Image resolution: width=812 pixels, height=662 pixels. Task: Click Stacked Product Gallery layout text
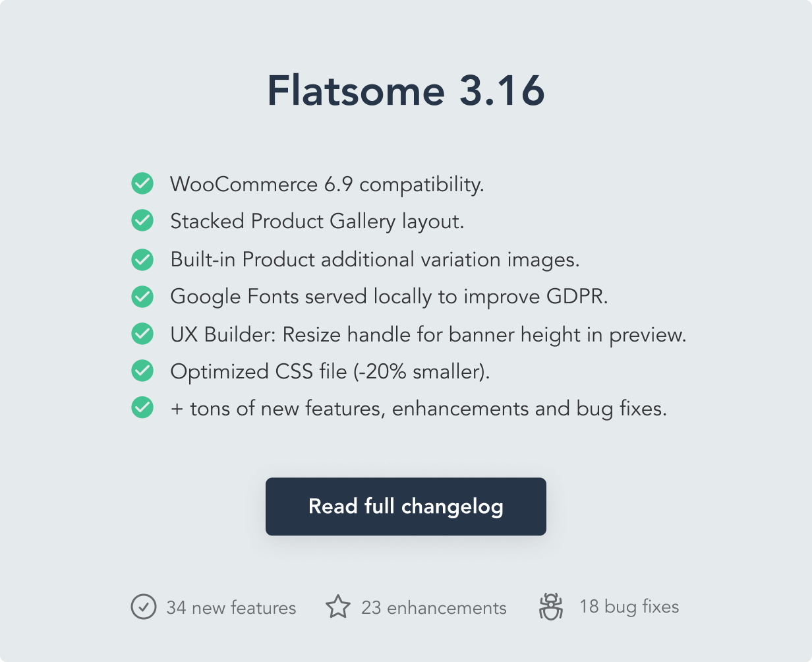point(317,222)
